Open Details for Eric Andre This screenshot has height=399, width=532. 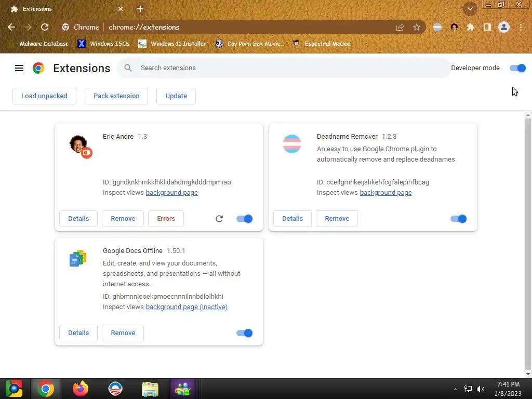78,219
